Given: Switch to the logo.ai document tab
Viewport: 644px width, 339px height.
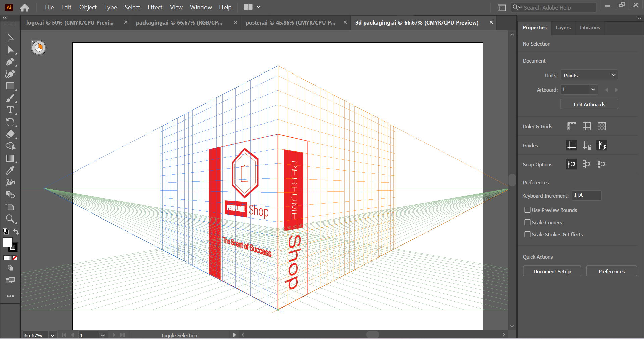Looking at the screenshot, I should 70,22.
